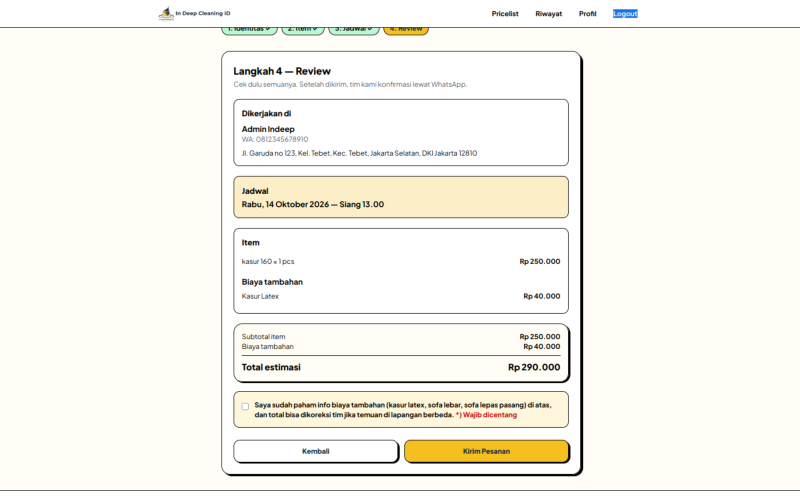This screenshot has width=800, height=500.
Task: Click the Total estimasi label
Action: click(x=271, y=367)
